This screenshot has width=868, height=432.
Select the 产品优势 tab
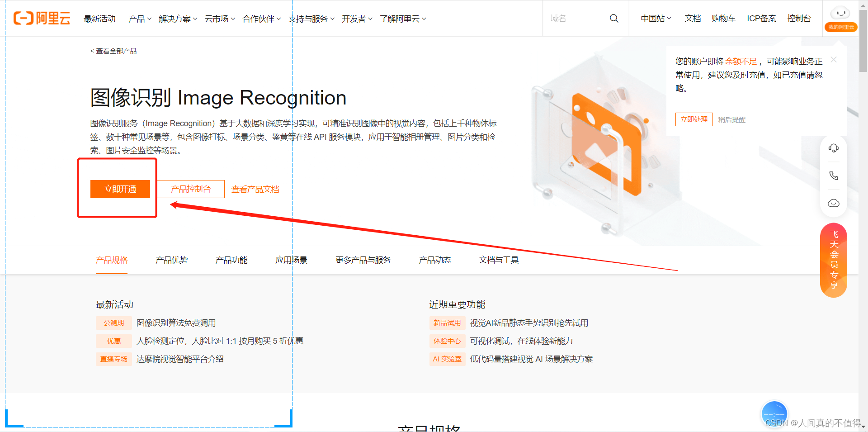(171, 260)
